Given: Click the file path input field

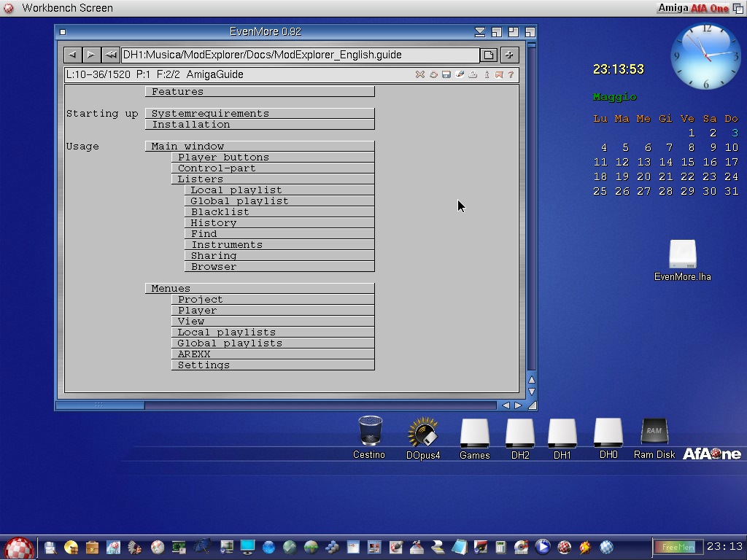Looking at the screenshot, I should [x=299, y=55].
